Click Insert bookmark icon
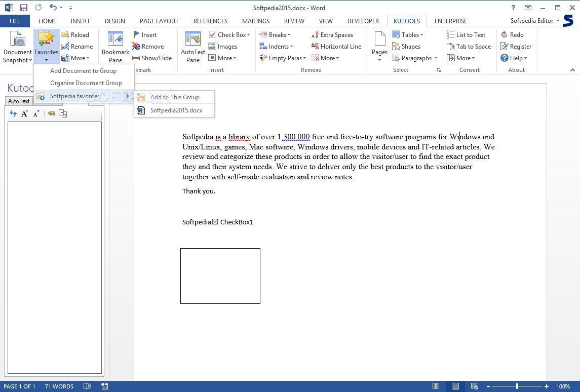 136,35
